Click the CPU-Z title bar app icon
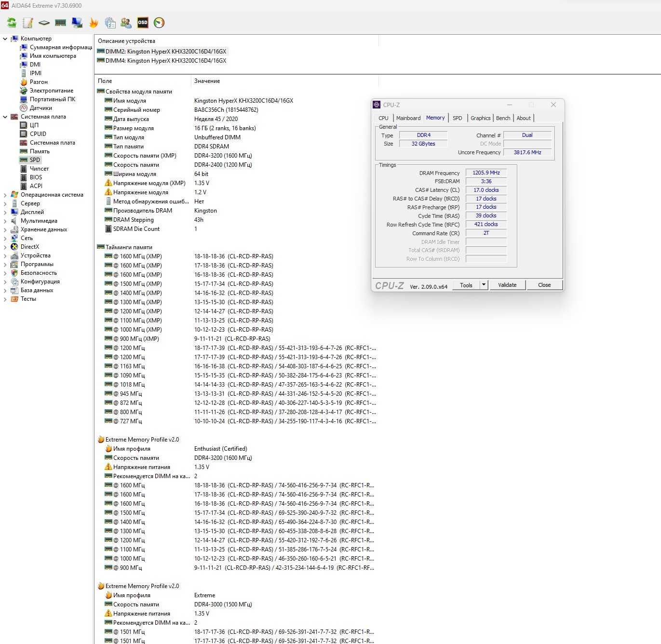This screenshot has height=644, width=661. [377, 105]
